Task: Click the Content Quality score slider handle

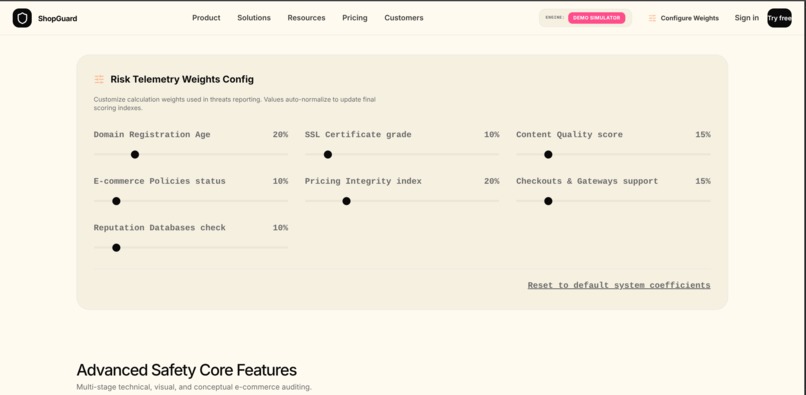Action: tap(548, 154)
